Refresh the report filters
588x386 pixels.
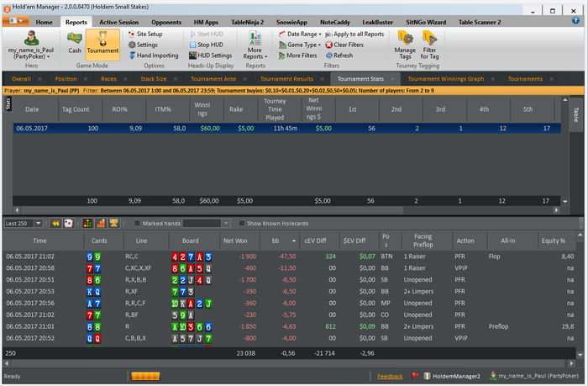click(x=339, y=56)
